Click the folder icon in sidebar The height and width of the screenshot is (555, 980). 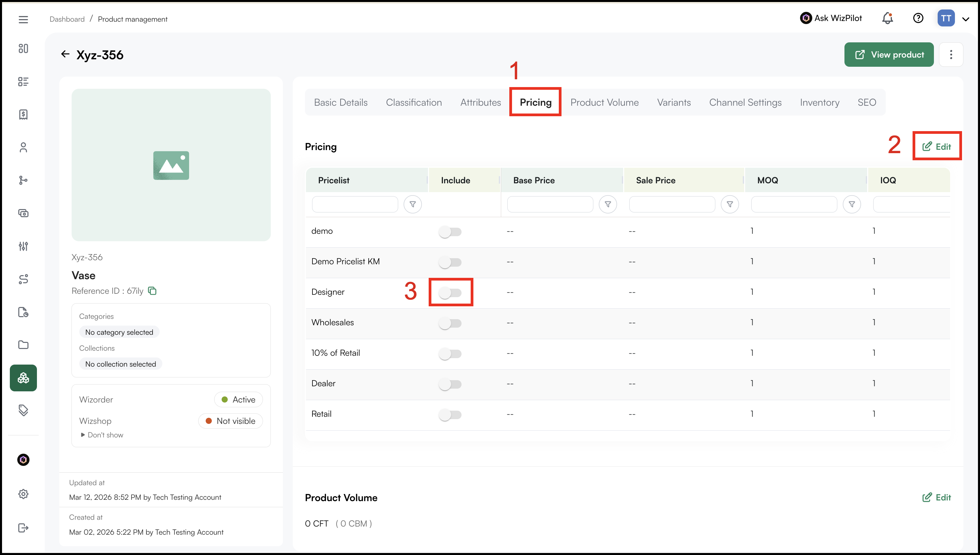coord(23,345)
